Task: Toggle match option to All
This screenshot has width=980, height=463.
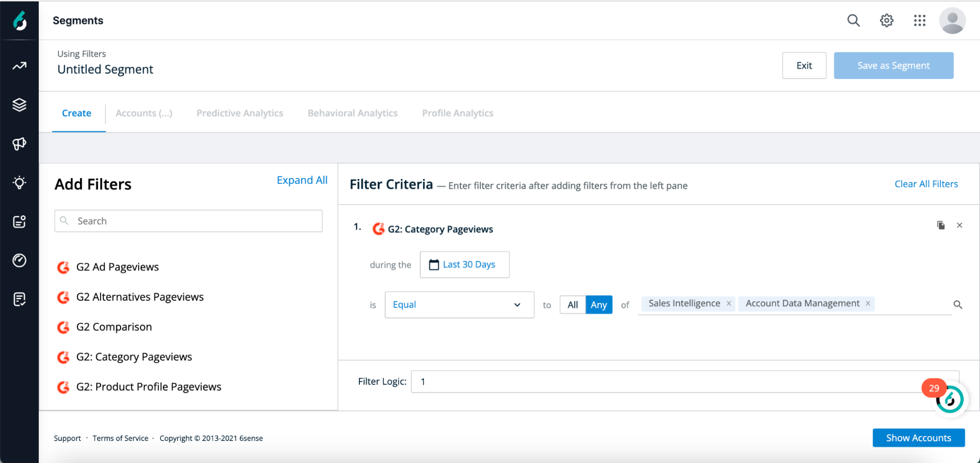Action: pyautogui.click(x=573, y=305)
